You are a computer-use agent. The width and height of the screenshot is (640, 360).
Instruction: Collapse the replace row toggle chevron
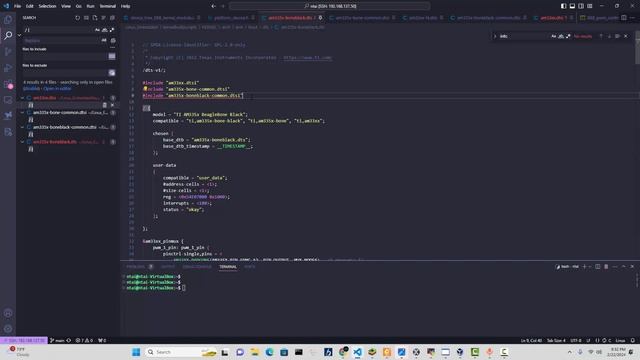point(19,36)
